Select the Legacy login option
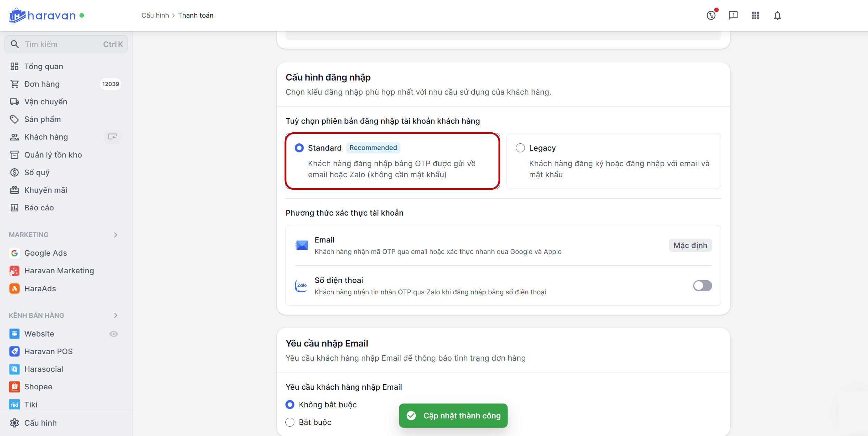Image resolution: width=868 pixels, height=436 pixels. (520, 148)
